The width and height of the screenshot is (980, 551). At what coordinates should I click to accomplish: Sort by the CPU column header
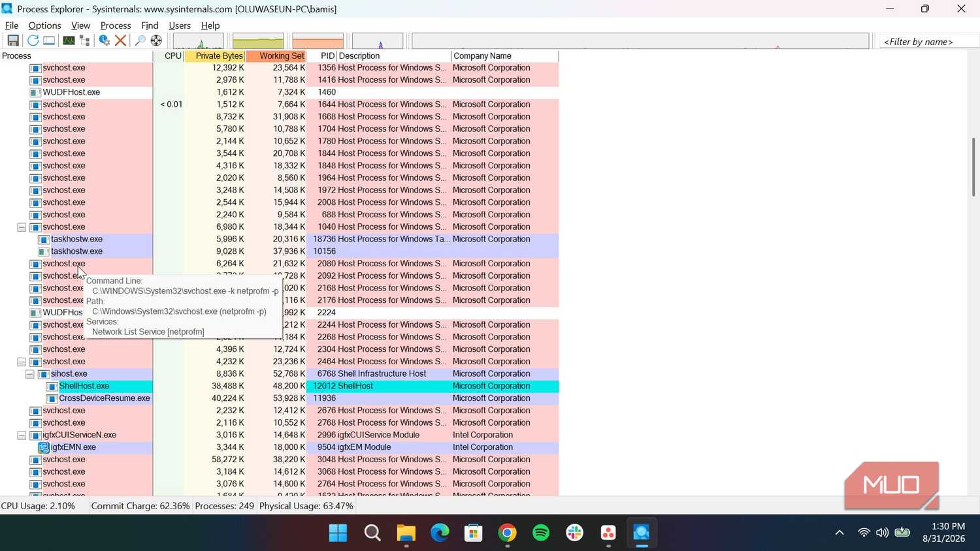pyautogui.click(x=169, y=56)
